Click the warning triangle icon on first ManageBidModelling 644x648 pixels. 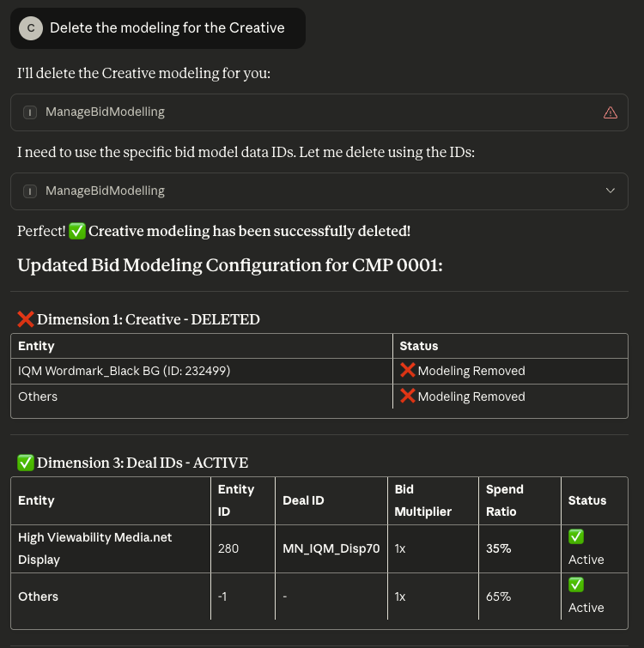point(611,112)
